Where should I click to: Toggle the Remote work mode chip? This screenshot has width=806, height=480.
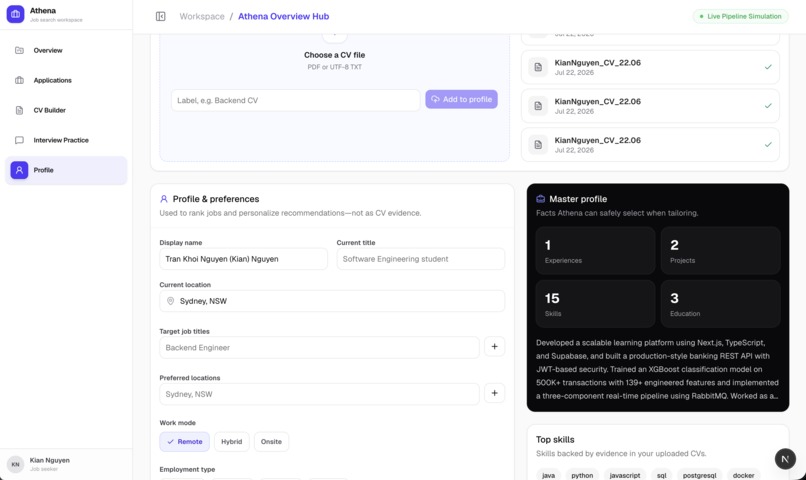[185, 442]
